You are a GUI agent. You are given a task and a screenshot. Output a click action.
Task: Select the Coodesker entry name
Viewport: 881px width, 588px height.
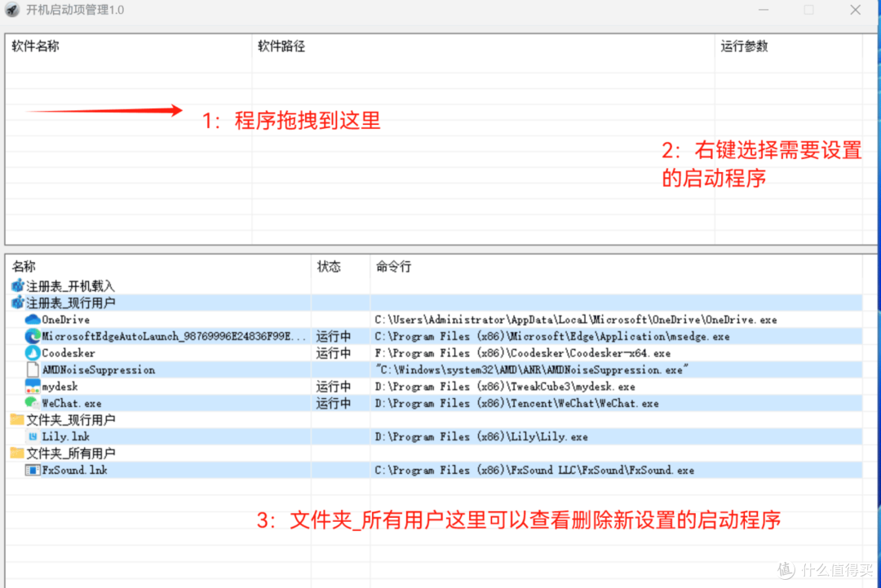(69, 353)
